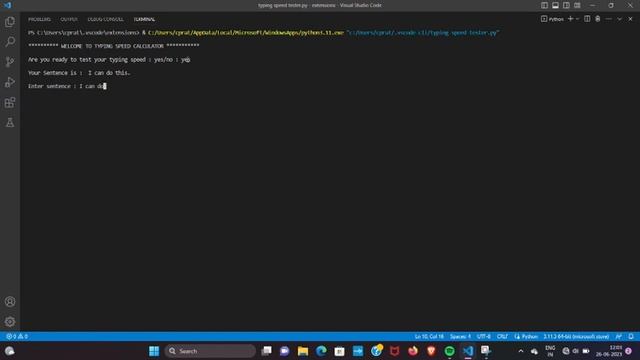This screenshot has height=360, width=640.
Task: Click the weather widget on taskbar
Action: 9,351
